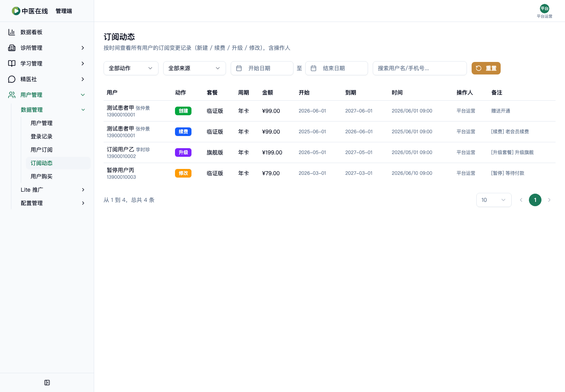Click the [续费] 老会员续费 remark
565x392 pixels.
pos(510,132)
